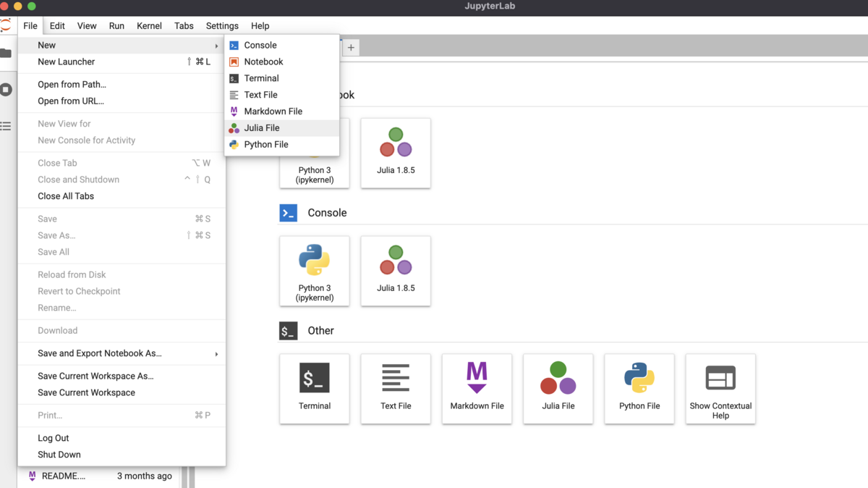
Task: Click the Python File icon in submenu
Action: click(234, 145)
